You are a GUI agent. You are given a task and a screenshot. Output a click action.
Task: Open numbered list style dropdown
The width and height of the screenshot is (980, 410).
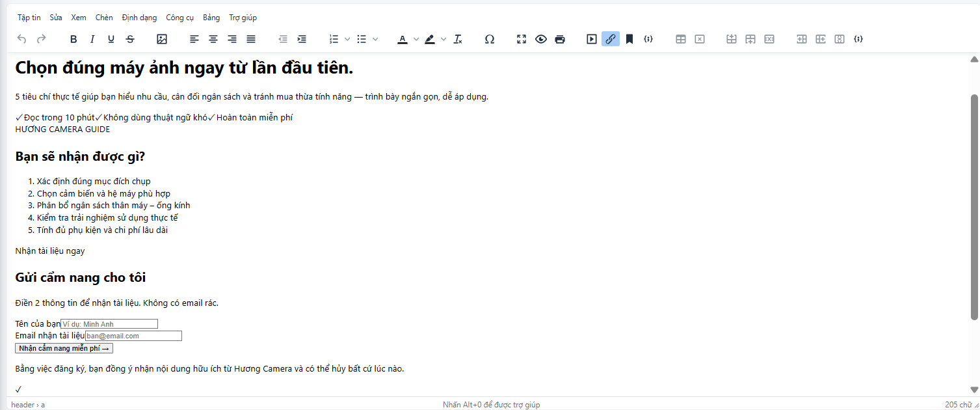point(347,39)
